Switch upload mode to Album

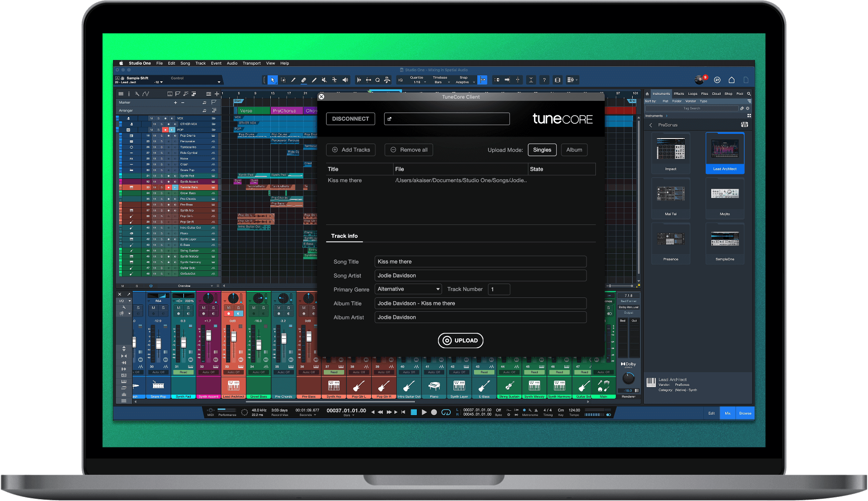tap(574, 150)
